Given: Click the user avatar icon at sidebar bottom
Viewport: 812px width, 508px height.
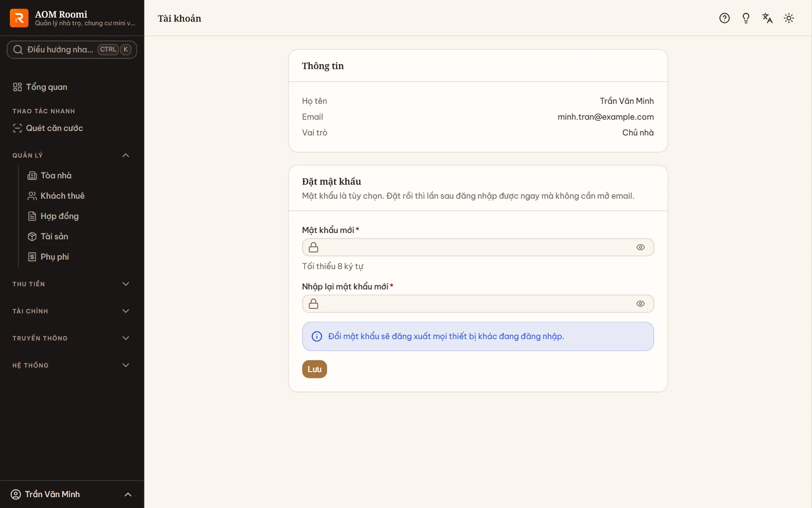Looking at the screenshot, I should click(x=16, y=494).
